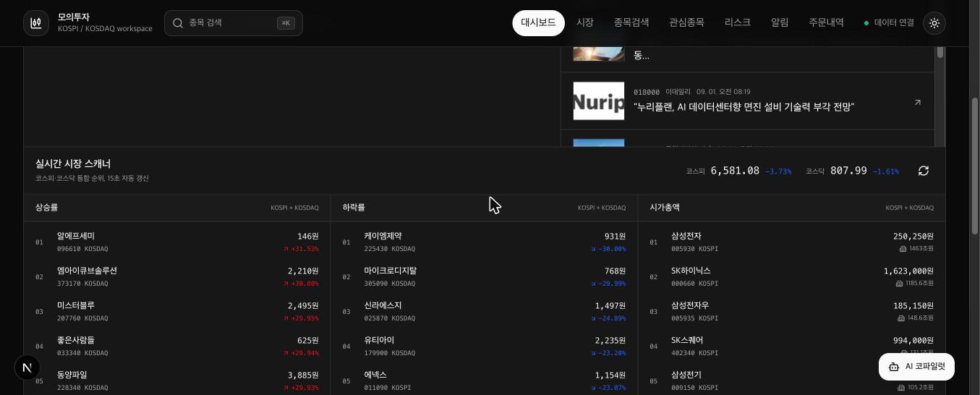The width and height of the screenshot is (980, 395).
Task: Click the 코스닥 index value 807.99
Action: click(x=848, y=171)
